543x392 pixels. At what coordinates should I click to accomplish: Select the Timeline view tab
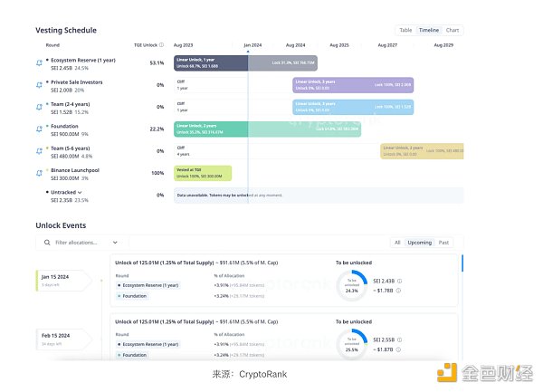tap(428, 30)
